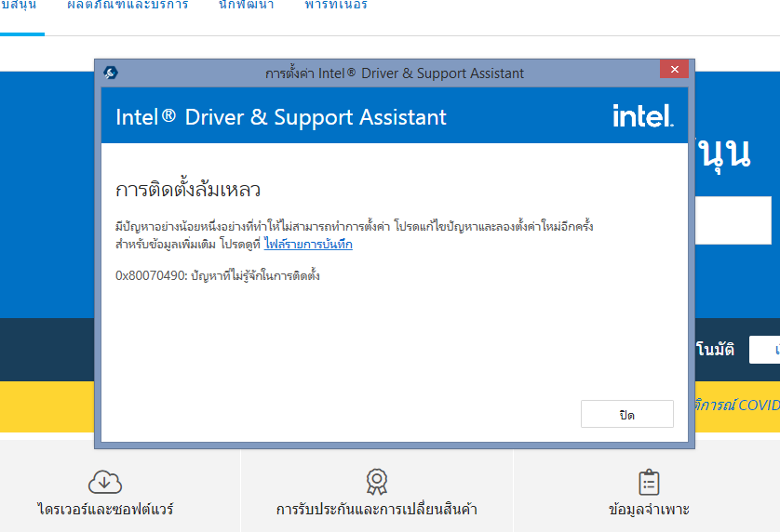
Task: Click the clipboard checklist icon
Action: [649, 482]
